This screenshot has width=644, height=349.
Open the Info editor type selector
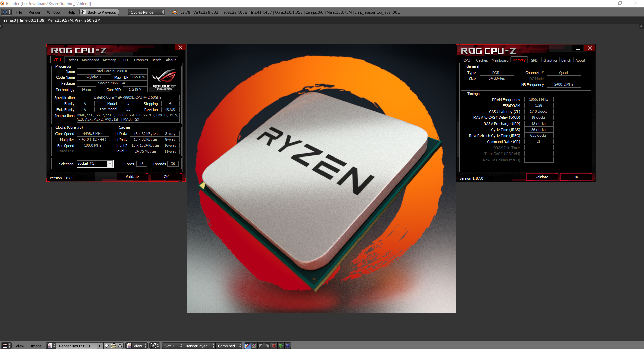(x=6, y=12)
